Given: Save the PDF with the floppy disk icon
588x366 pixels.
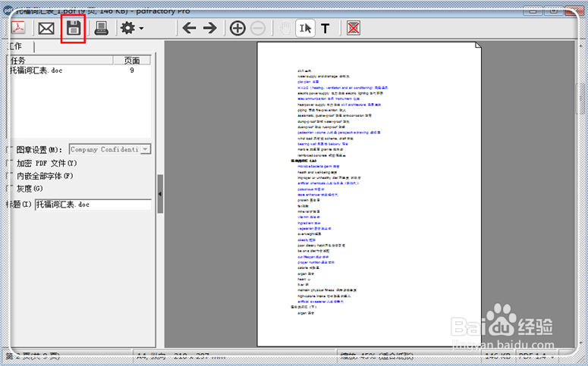Looking at the screenshot, I should [74, 28].
